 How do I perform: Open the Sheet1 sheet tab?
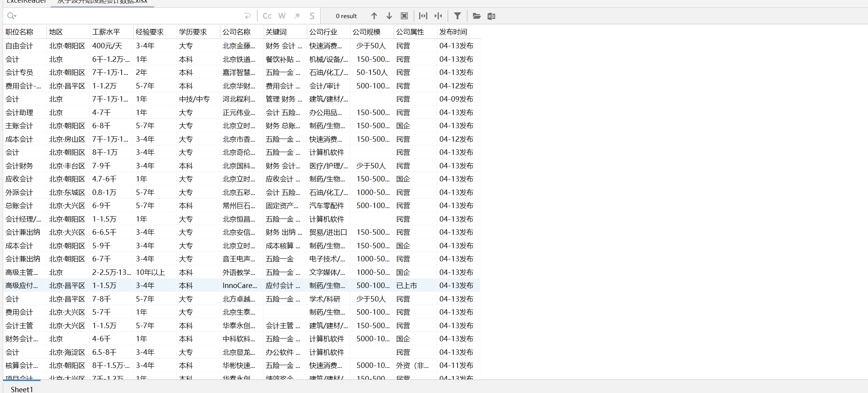coord(22,389)
